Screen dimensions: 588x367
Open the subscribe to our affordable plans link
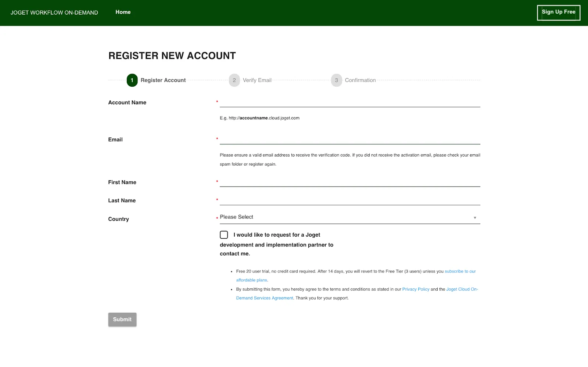click(460, 271)
